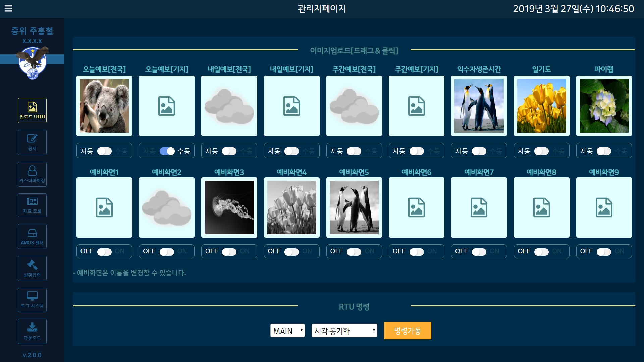
Task: Navigate to 커스터마이징 section
Action: 32,173
